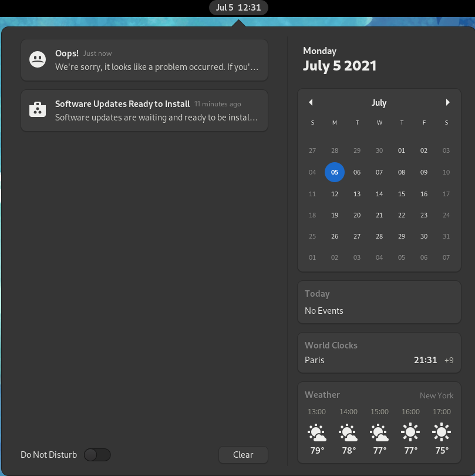Open World Clocks Paris entry
The height and width of the screenshot is (476, 475).
pos(379,353)
